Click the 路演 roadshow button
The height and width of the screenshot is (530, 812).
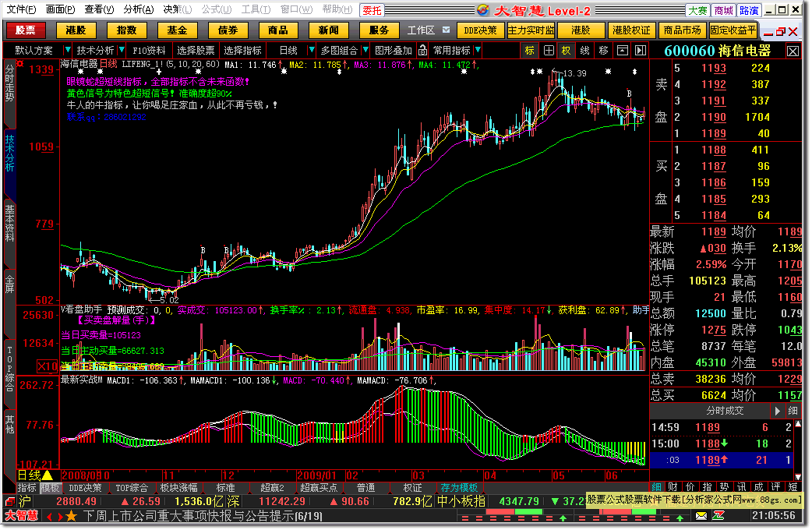[x=749, y=10]
